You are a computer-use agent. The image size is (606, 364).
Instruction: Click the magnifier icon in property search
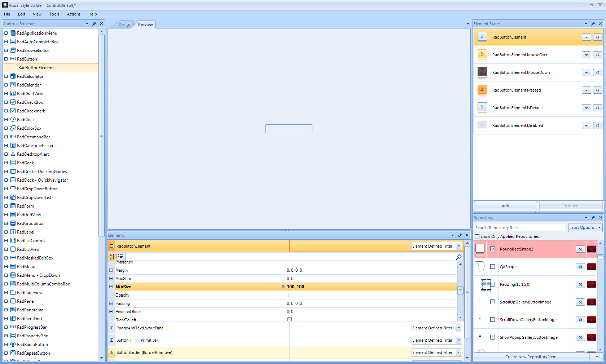(x=459, y=257)
